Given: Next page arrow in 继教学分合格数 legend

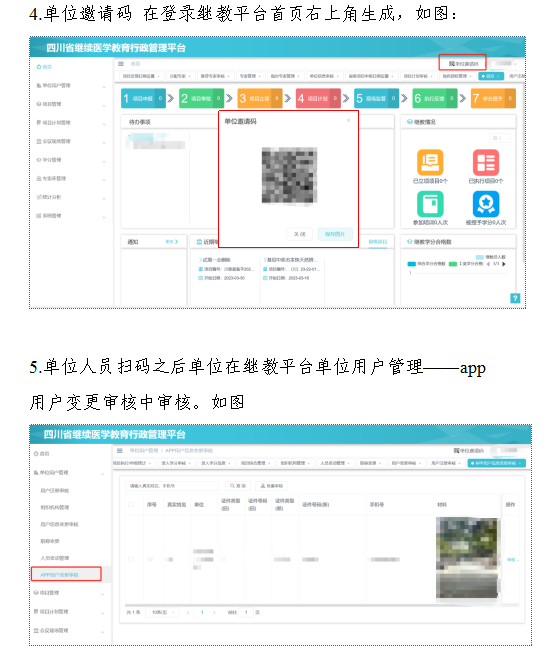Looking at the screenshot, I should pyautogui.click(x=504, y=264).
